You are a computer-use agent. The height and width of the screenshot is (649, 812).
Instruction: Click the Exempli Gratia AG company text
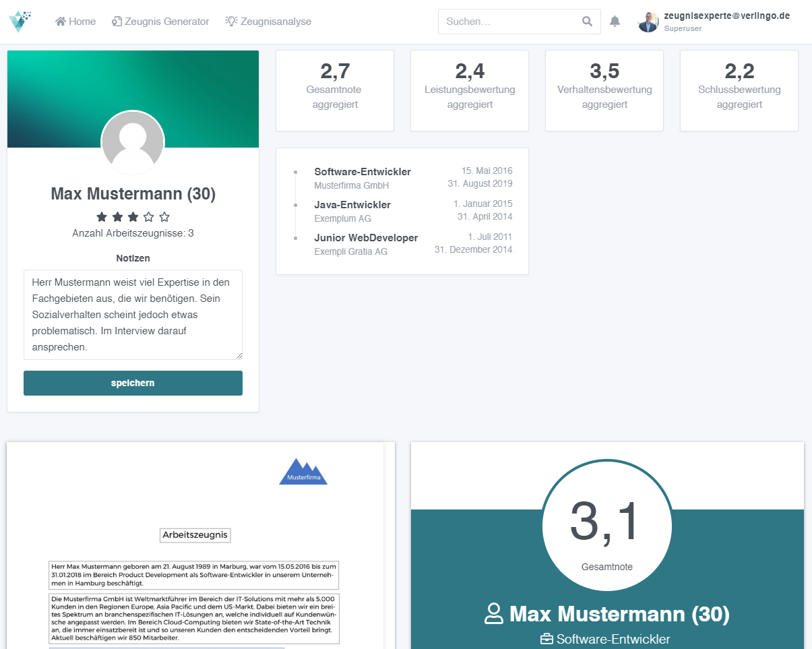(x=350, y=251)
